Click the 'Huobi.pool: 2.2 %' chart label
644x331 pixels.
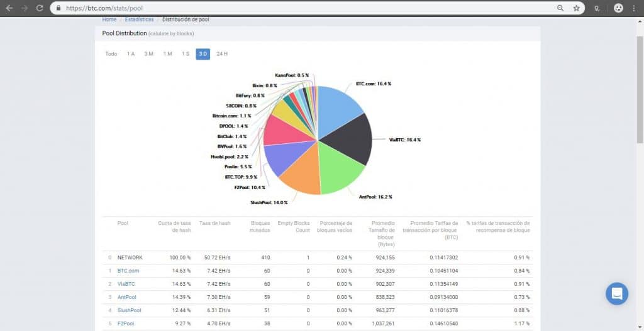tap(230, 156)
